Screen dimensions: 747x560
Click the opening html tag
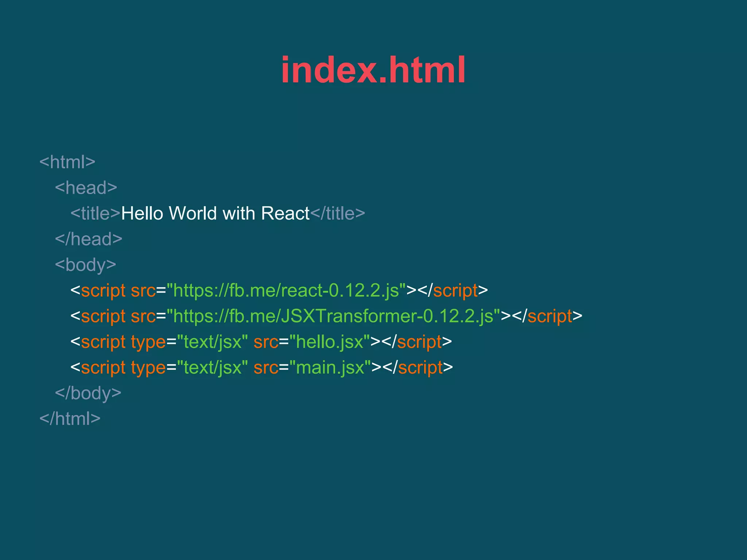point(67,162)
